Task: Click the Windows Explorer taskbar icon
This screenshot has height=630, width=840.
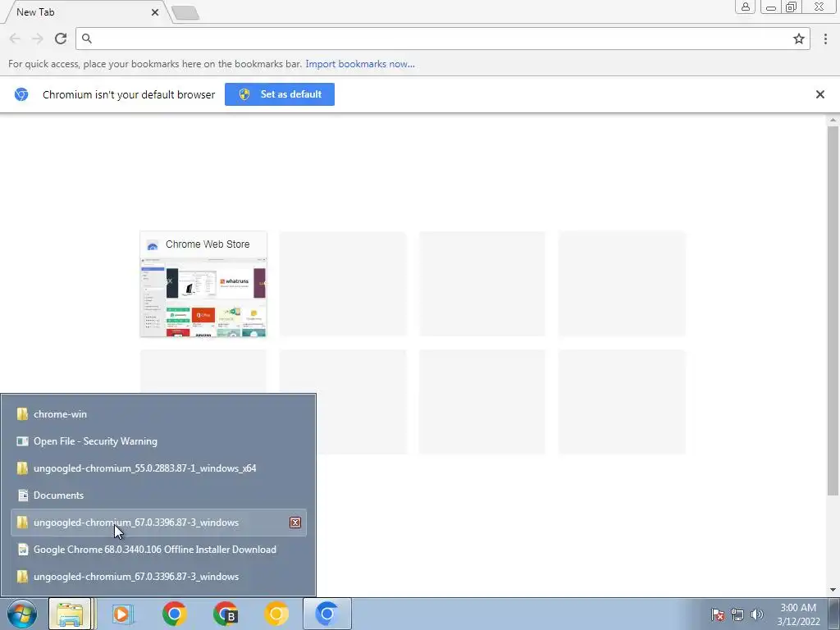Action: [x=71, y=614]
